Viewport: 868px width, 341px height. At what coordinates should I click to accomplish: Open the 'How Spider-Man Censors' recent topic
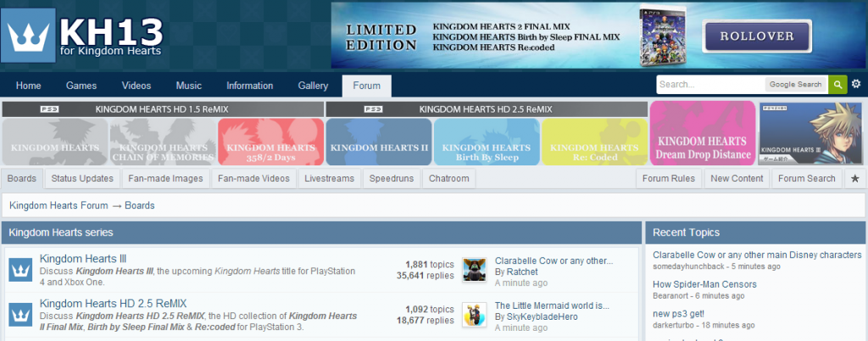coord(704,284)
